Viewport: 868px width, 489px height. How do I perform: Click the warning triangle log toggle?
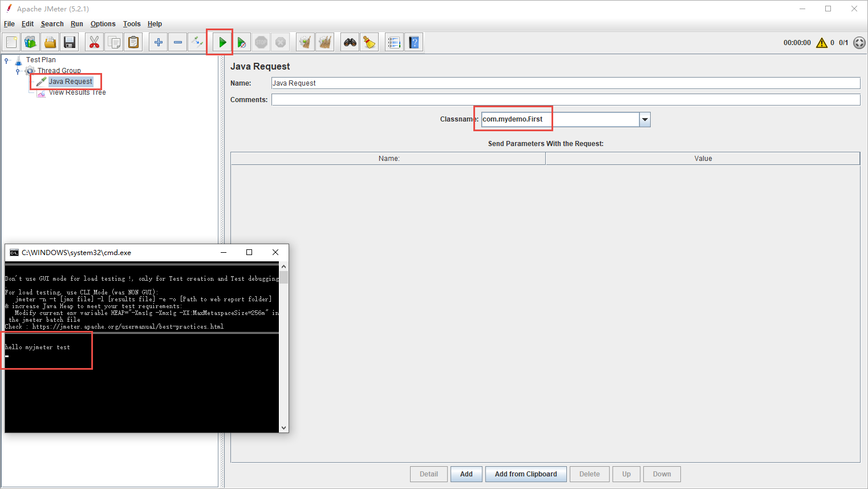tap(821, 43)
